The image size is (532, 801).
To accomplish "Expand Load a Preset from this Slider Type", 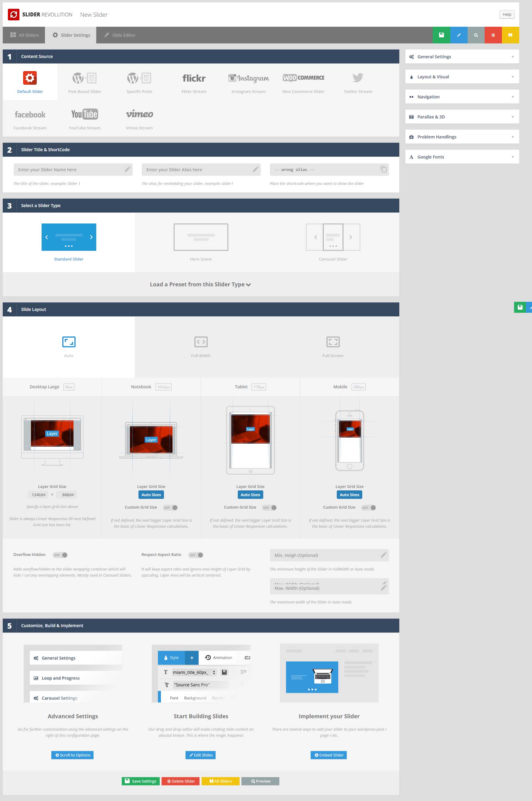I will 201,284.
